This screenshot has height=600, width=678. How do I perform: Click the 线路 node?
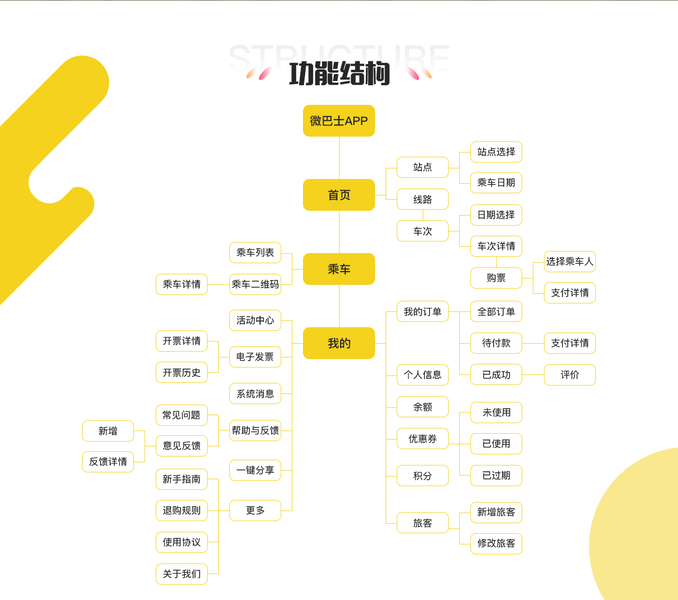tap(422, 200)
